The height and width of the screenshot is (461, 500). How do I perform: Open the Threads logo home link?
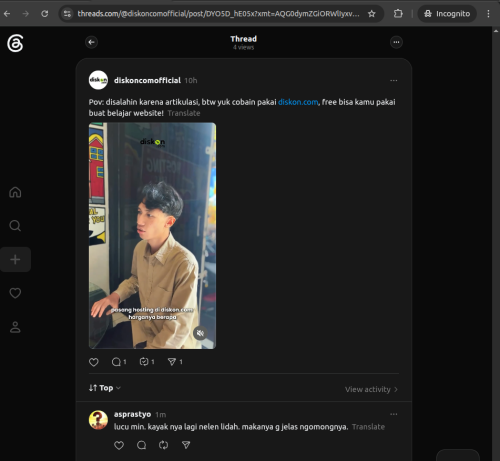coord(15,43)
